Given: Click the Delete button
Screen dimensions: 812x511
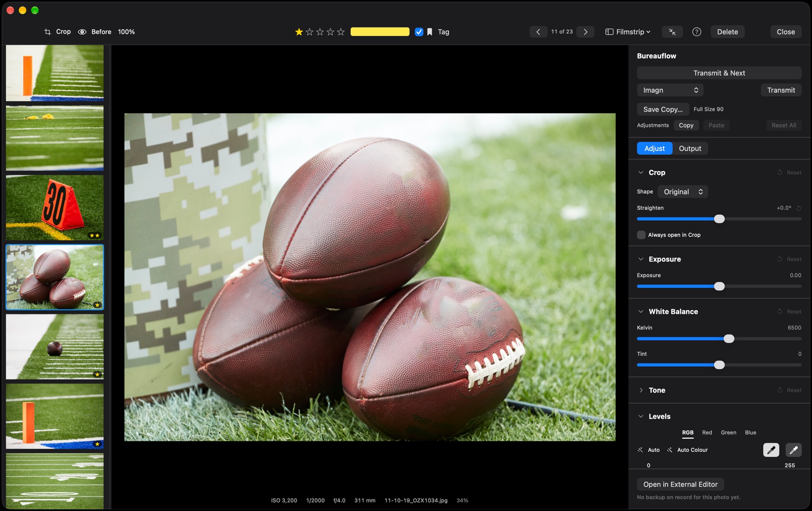Looking at the screenshot, I should (728, 32).
